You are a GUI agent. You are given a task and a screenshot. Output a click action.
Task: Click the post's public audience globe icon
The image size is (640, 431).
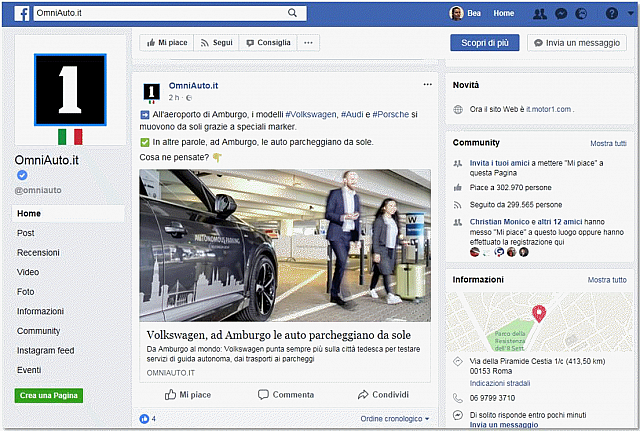click(189, 98)
